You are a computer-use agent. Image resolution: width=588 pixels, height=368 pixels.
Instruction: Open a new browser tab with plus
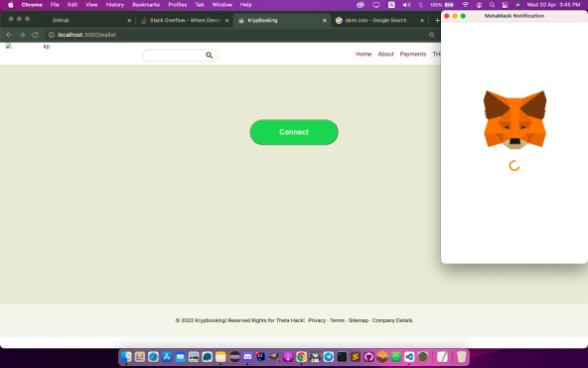click(437, 20)
